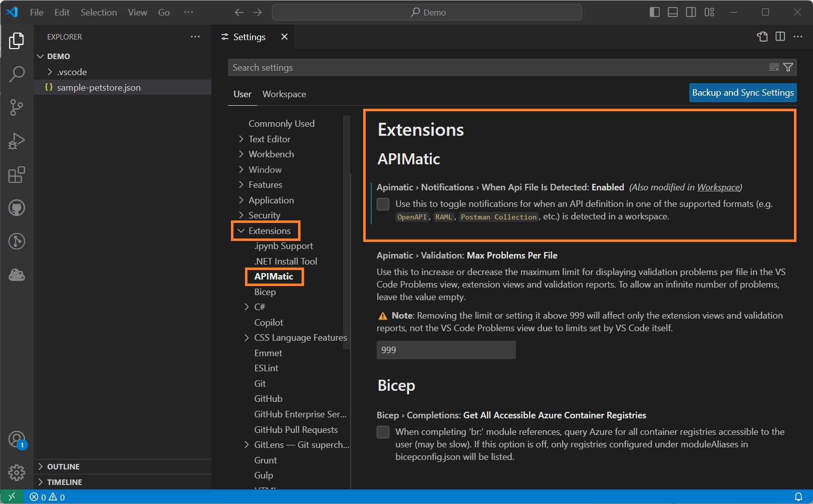Open the editor More Actions ellipsis

[x=798, y=37]
